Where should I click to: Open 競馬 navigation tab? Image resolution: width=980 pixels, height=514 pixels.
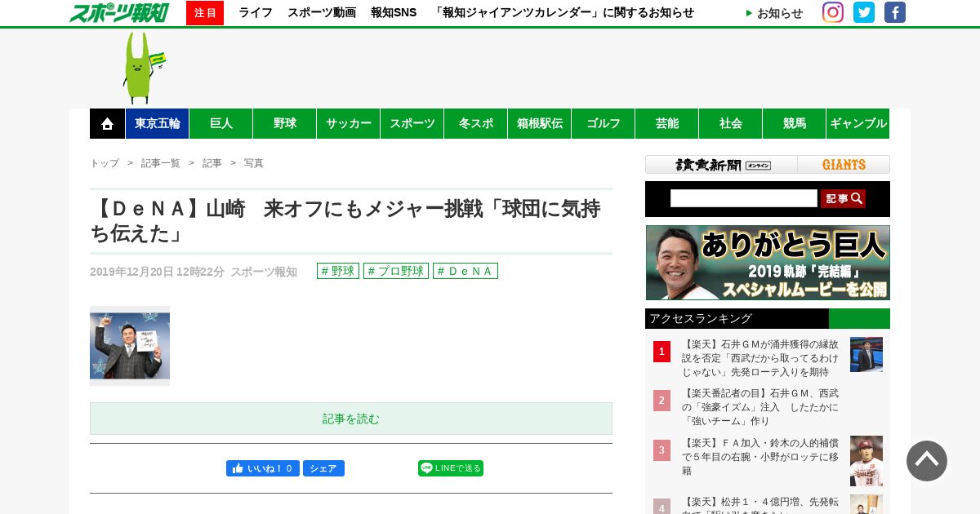point(795,123)
